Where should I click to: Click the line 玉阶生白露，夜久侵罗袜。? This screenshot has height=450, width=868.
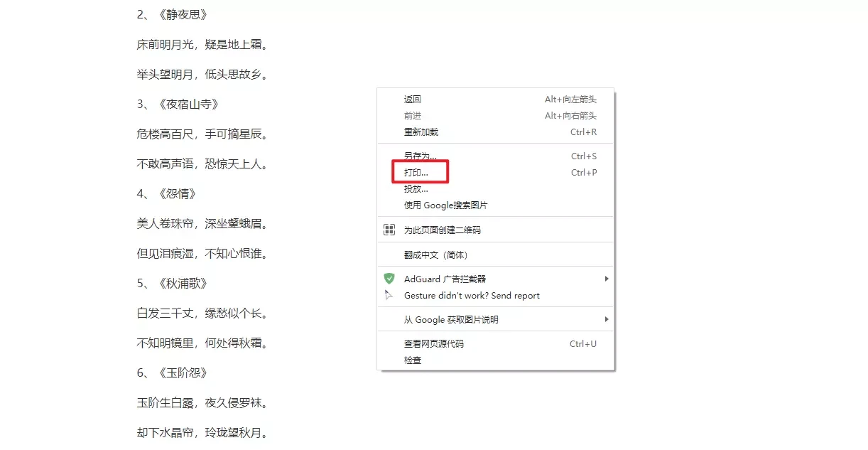tap(204, 402)
